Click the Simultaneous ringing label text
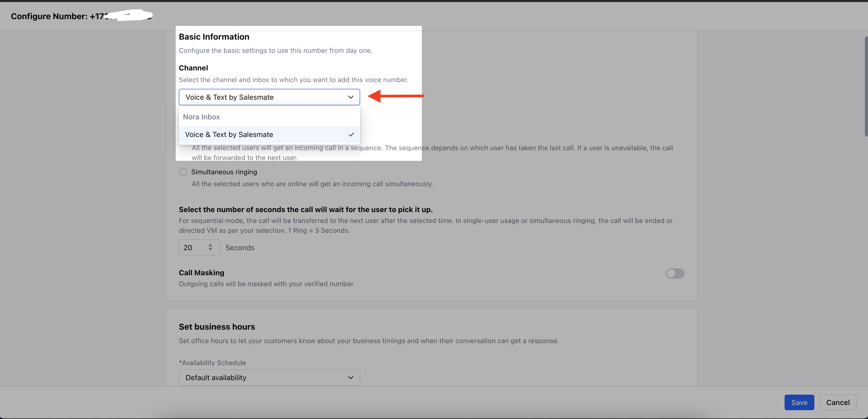 coord(224,172)
